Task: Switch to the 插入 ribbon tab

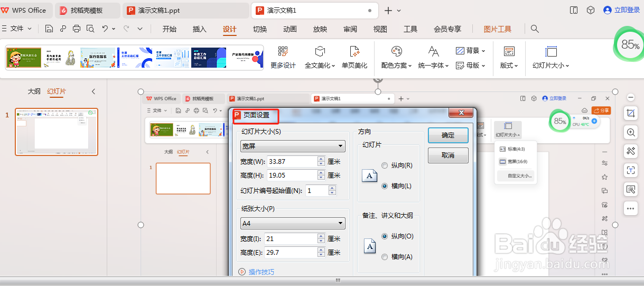Action: tap(200, 30)
